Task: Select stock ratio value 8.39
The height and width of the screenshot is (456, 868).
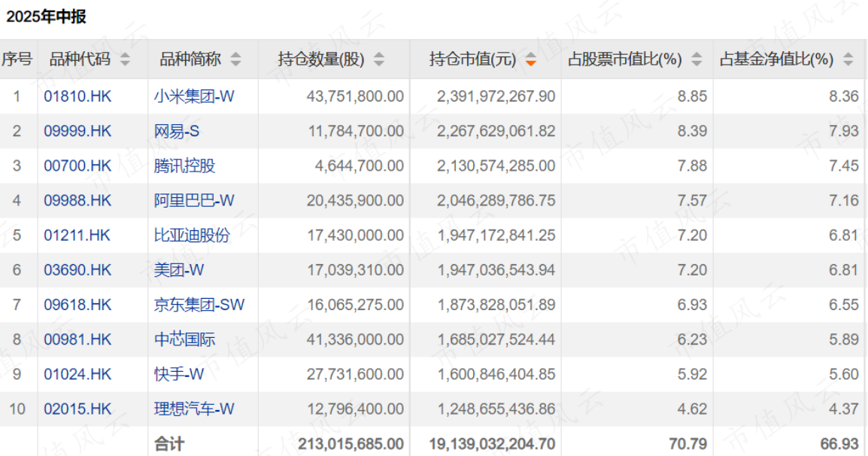Action: point(693,132)
